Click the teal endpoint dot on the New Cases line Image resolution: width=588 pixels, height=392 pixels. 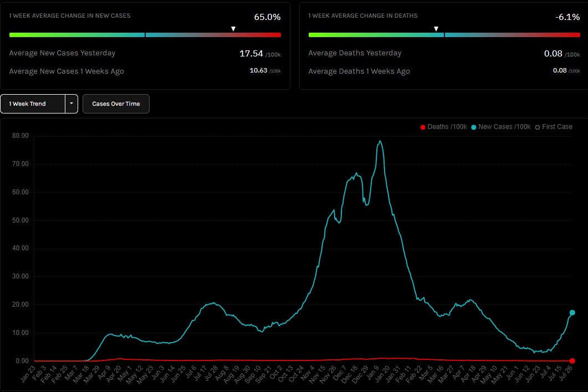tap(572, 313)
